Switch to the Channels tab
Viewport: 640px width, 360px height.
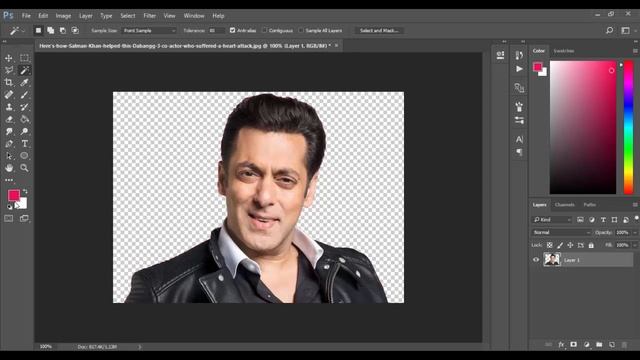(x=564, y=204)
